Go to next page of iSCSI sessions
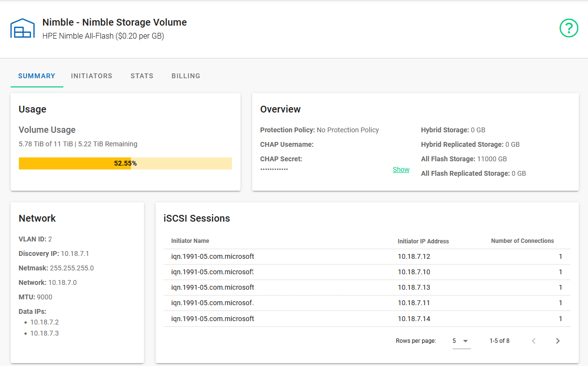 558,341
